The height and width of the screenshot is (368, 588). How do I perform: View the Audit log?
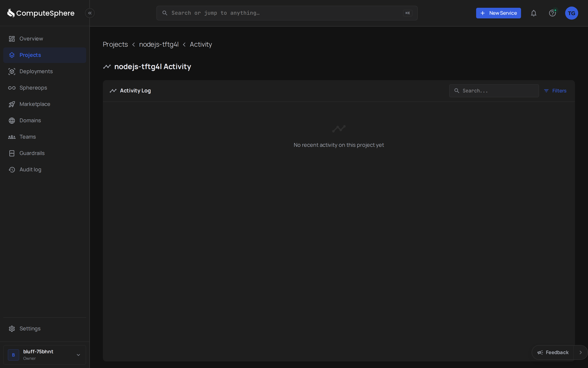[45, 169]
